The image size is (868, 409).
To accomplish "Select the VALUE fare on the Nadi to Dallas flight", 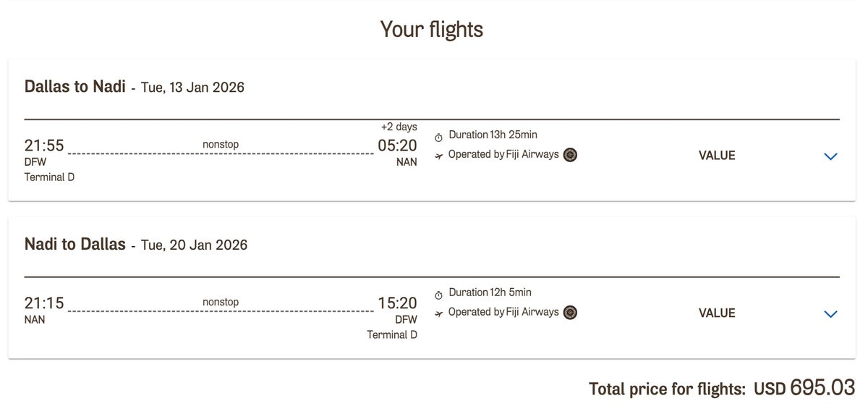I will 717,313.
